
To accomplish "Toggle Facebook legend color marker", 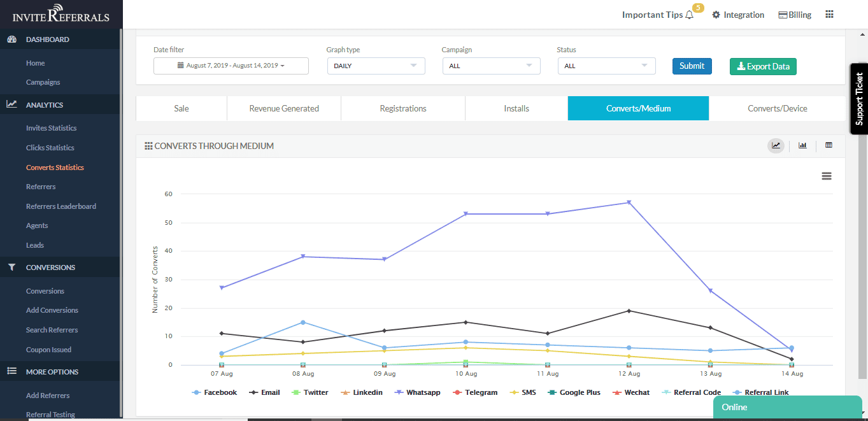I will [x=197, y=392].
